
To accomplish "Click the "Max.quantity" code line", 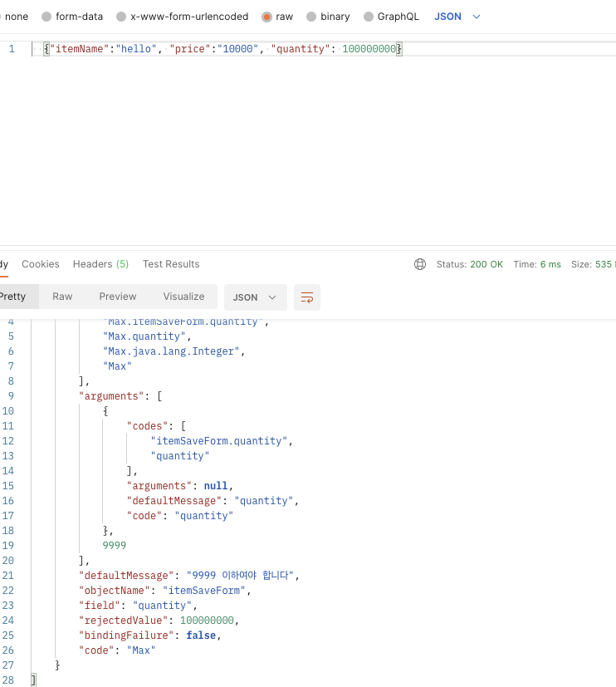I will (147, 336).
